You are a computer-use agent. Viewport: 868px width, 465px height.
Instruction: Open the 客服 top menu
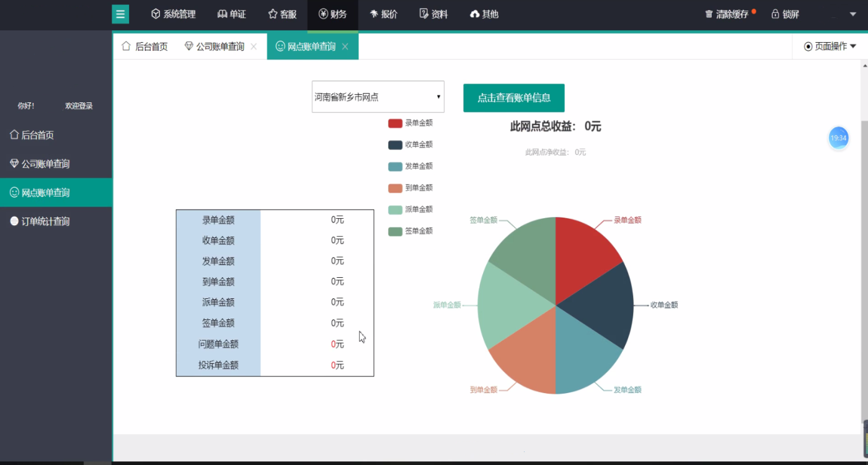pyautogui.click(x=282, y=14)
